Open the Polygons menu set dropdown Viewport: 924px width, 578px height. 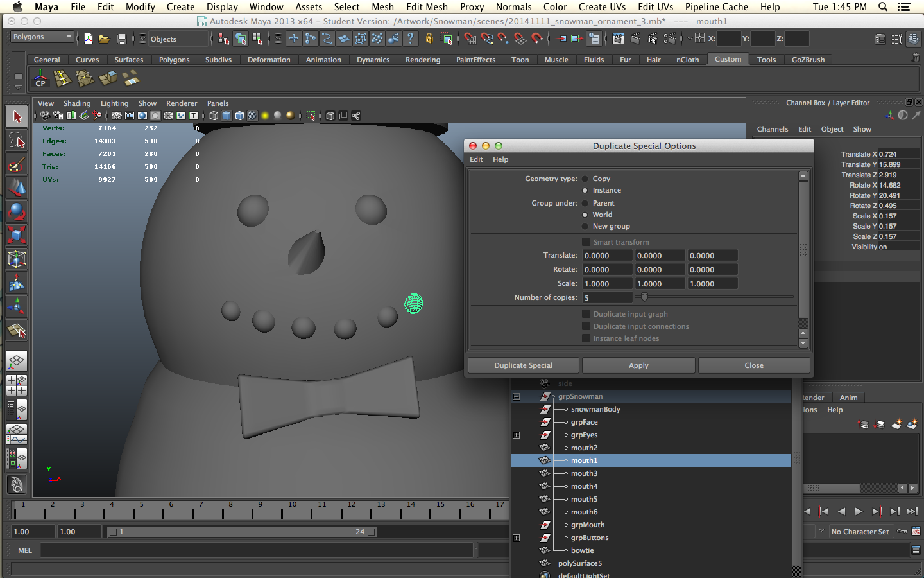(x=42, y=37)
